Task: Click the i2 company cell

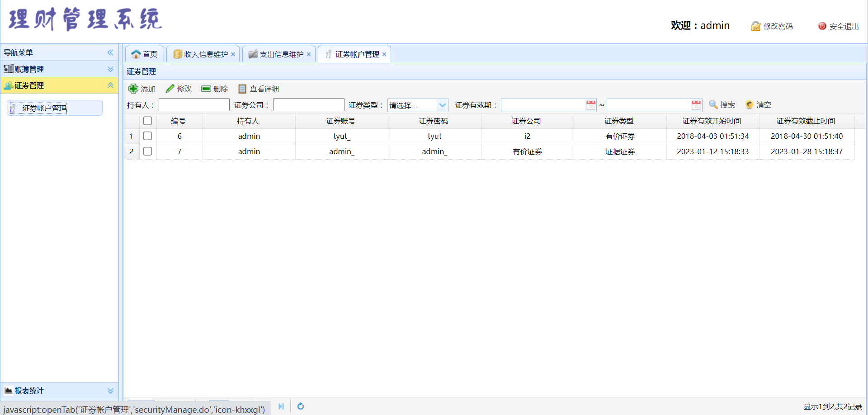Action: (527, 136)
